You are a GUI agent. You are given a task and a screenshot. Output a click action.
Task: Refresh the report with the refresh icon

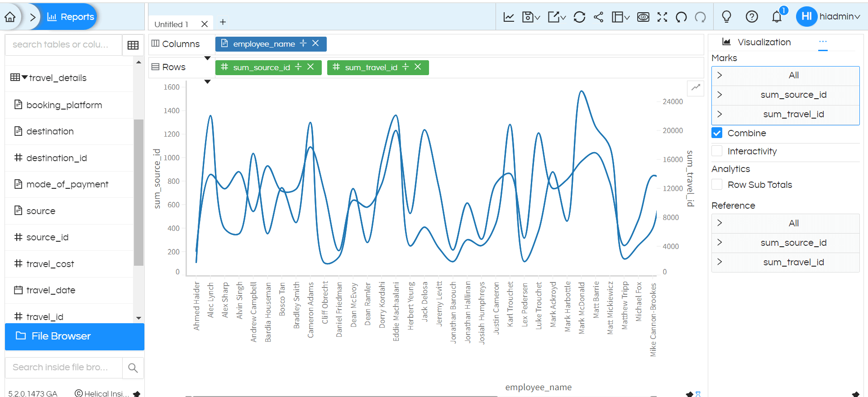[x=579, y=17]
